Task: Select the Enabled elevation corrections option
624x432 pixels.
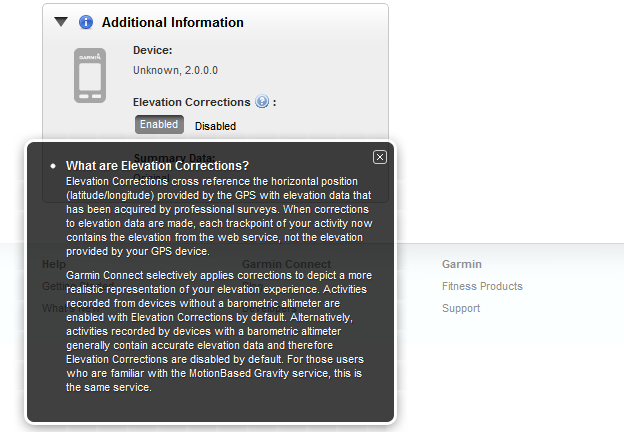Action: [159, 125]
